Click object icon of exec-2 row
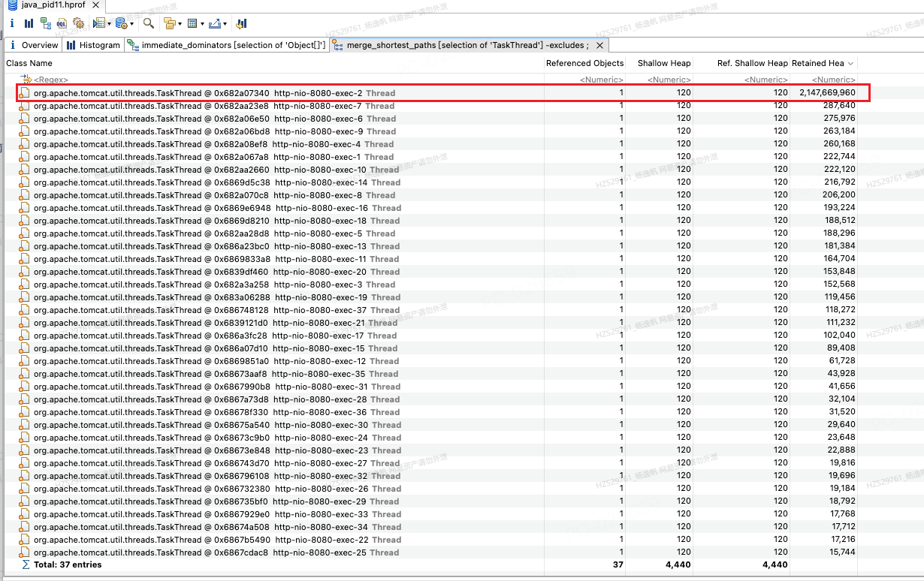The width and height of the screenshot is (924, 581). [x=24, y=93]
